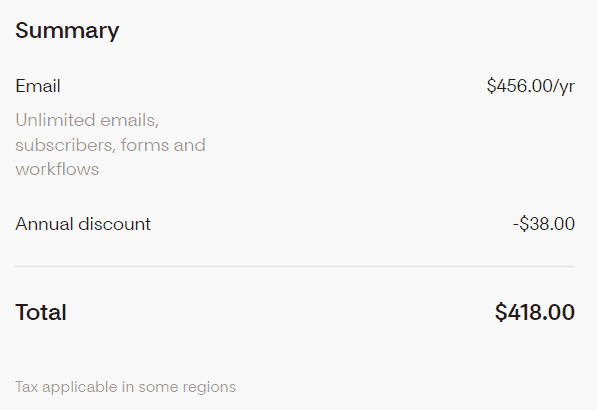Click the Summary heading
Viewport: 597px width, 410px height.
(x=67, y=31)
